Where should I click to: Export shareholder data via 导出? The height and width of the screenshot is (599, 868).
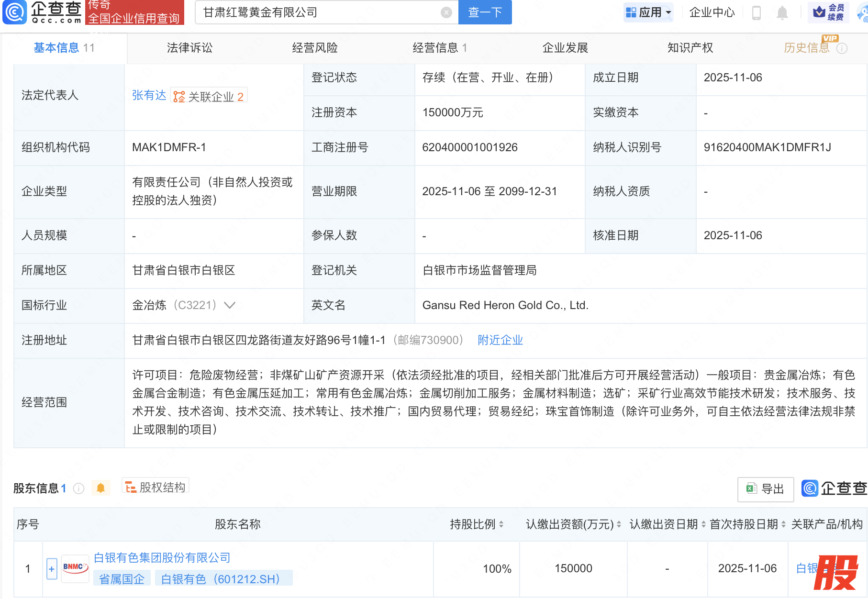click(765, 489)
